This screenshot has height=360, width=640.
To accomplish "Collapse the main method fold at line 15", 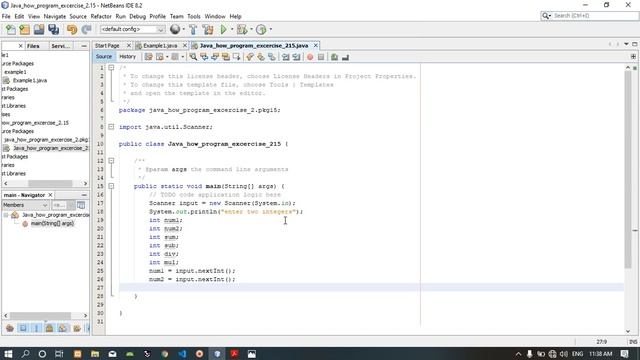I will point(111,186).
